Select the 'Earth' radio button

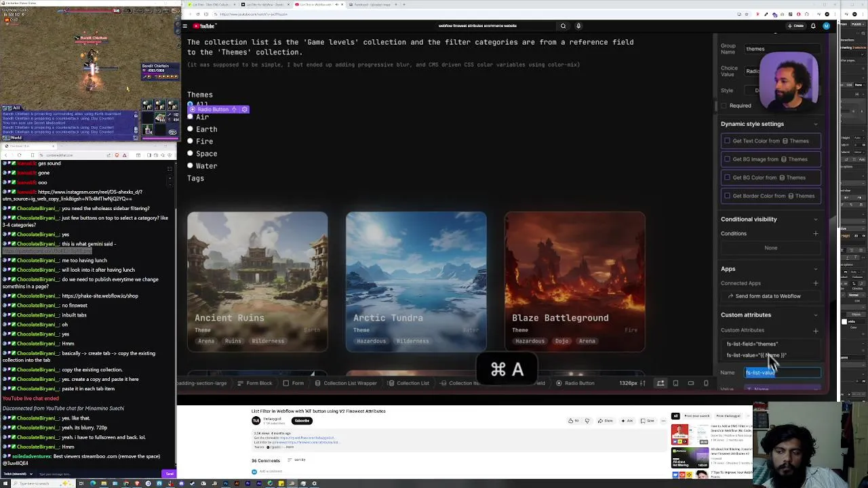[191, 129]
